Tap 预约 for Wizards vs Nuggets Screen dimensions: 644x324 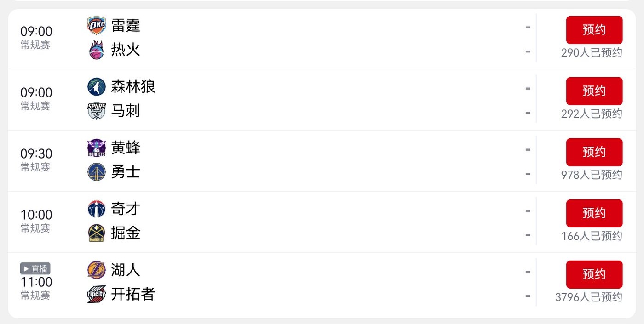pos(594,213)
